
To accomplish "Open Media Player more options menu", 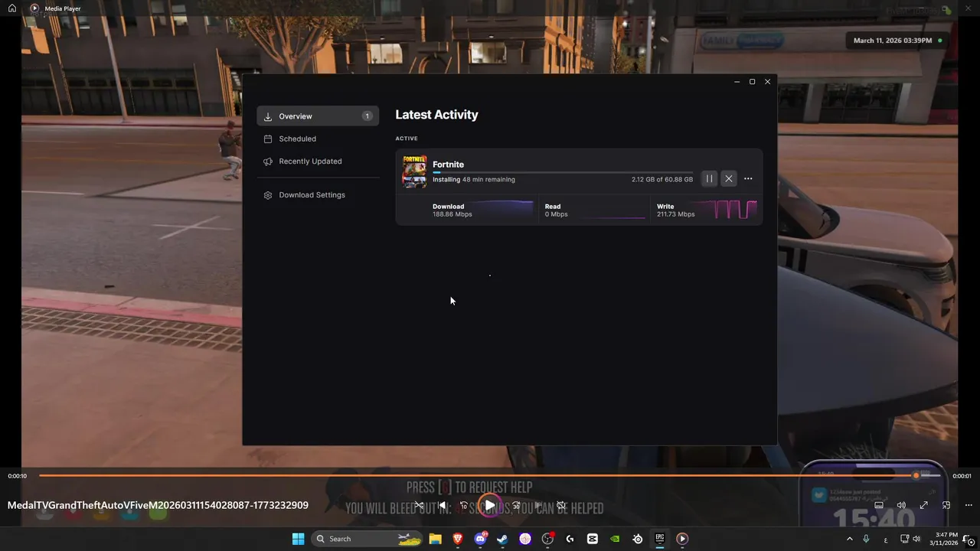I will coord(969,505).
